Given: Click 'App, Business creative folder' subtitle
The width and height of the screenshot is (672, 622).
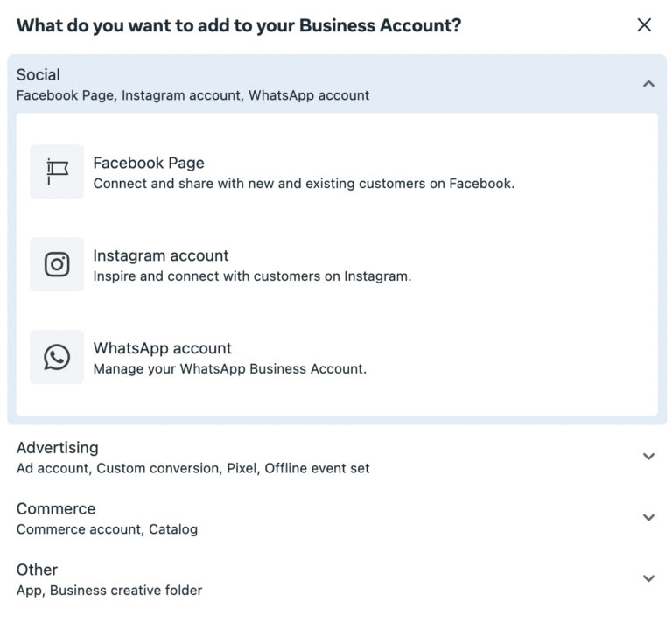Looking at the screenshot, I should [x=109, y=590].
